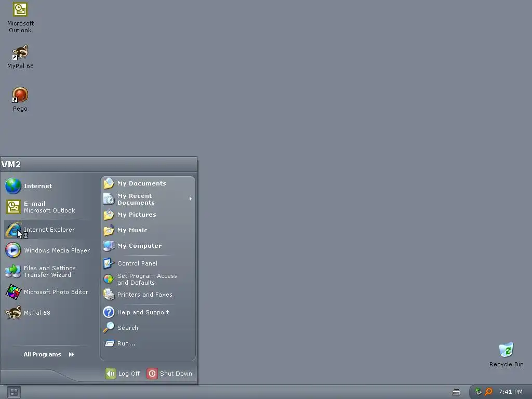532x399 pixels.
Task: Launch MyPal 68 from Start menu list
Action: pyautogui.click(x=47, y=312)
